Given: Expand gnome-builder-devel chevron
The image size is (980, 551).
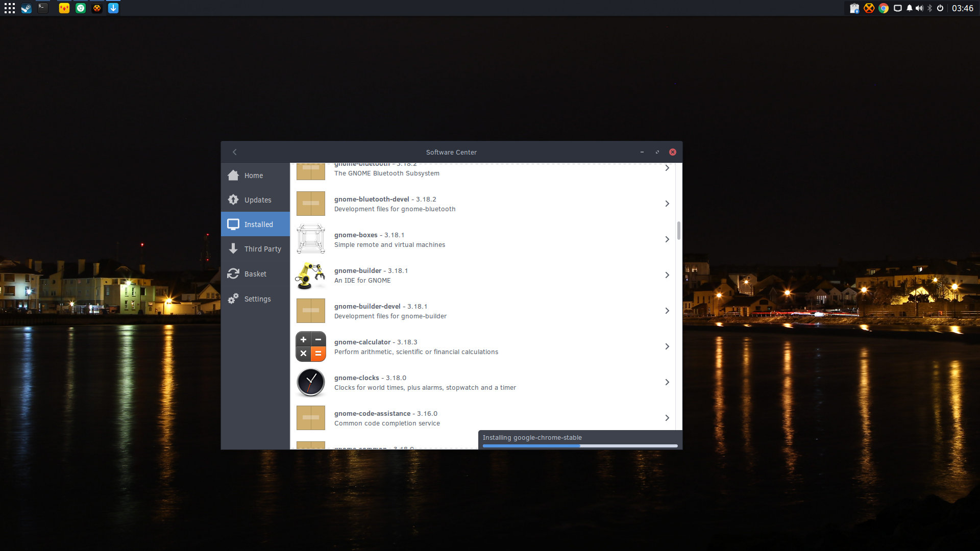Looking at the screenshot, I should tap(667, 311).
